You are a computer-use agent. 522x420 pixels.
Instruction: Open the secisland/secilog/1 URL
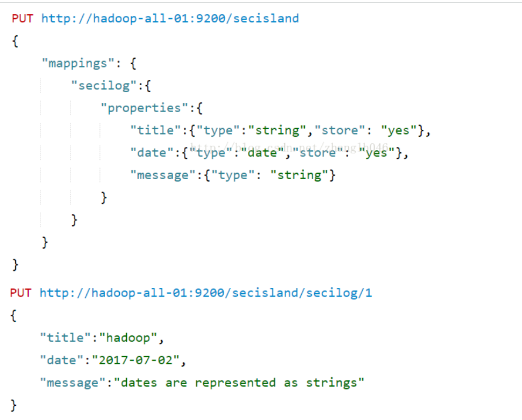(206, 293)
